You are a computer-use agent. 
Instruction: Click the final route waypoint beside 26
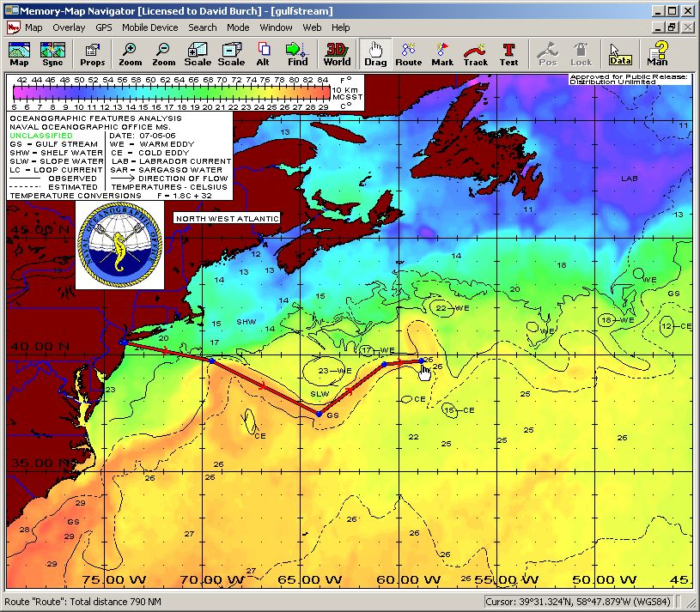421,361
